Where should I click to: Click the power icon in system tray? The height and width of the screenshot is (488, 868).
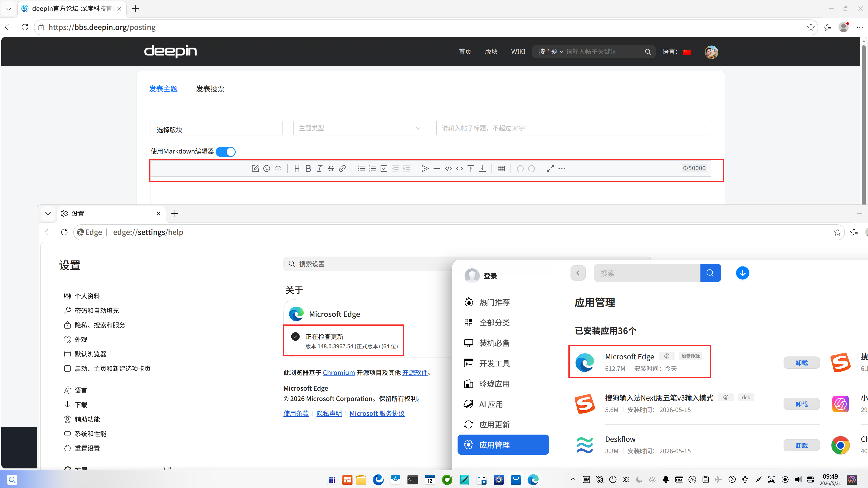(613, 480)
